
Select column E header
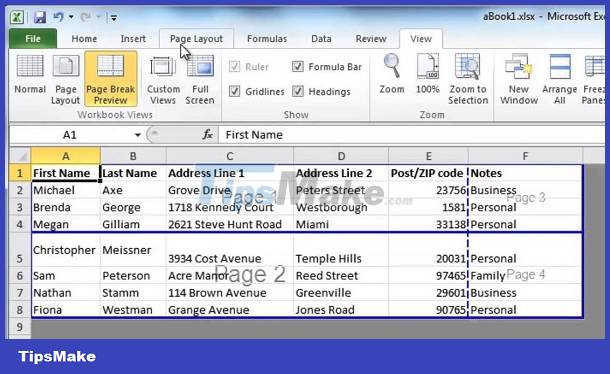point(428,156)
